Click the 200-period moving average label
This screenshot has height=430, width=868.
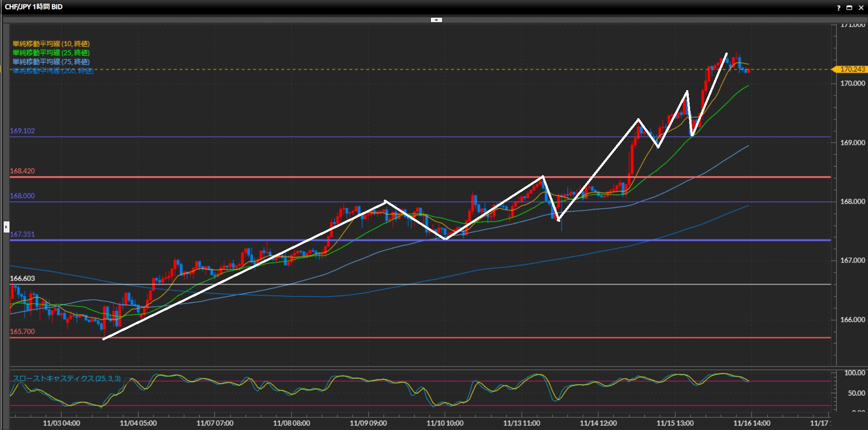click(x=53, y=71)
